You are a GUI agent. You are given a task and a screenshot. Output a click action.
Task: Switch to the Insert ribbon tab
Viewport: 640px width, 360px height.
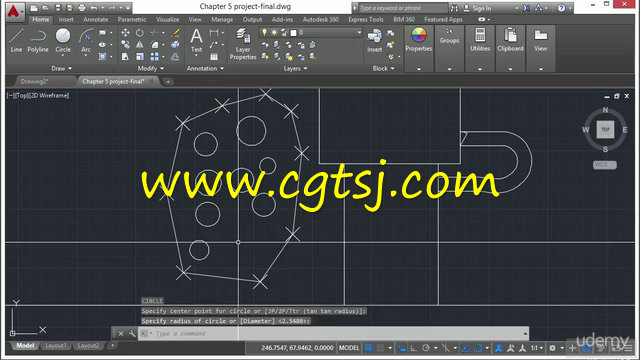pyautogui.click(x=66, y=20)
